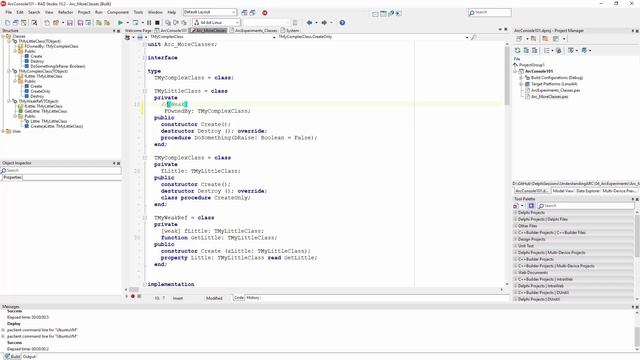Open the Project menu
The height and width of the screenshot is (360, 640).
click(x=84, y=13)
